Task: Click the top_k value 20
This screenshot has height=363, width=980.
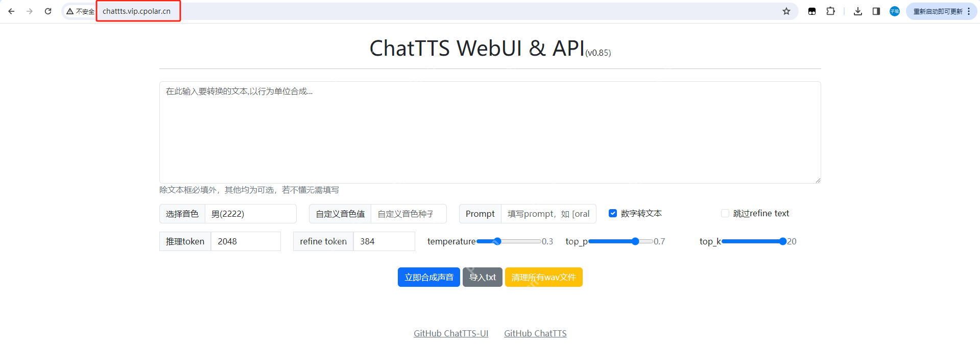Action: click(x=792, y=241)
